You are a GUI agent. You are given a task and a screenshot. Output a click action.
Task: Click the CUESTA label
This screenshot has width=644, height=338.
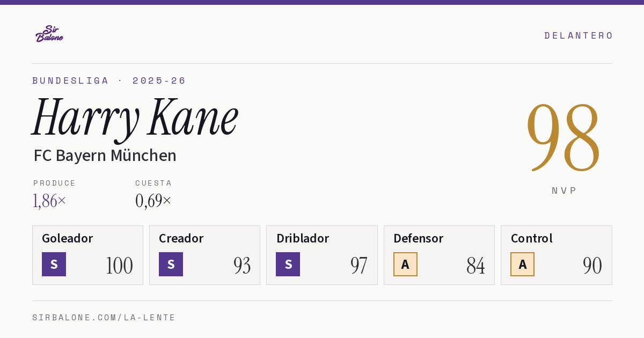point(153,183)
